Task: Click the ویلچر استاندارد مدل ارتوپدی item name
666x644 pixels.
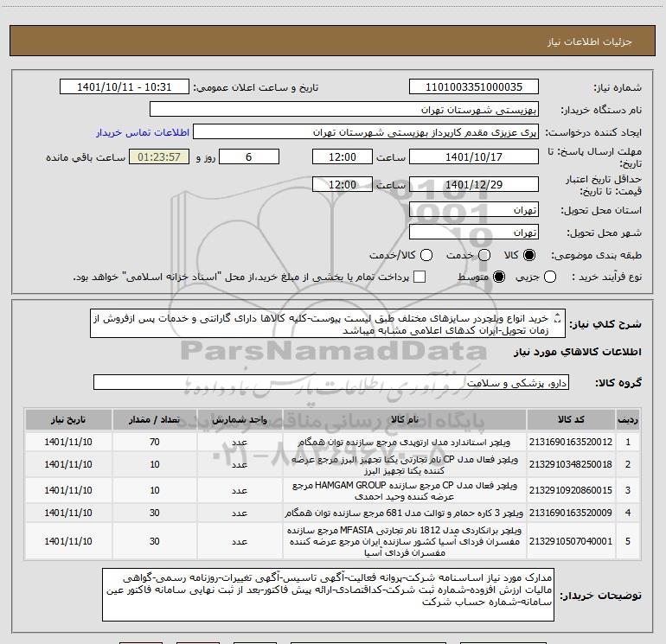Action: [x=405, y=442]
